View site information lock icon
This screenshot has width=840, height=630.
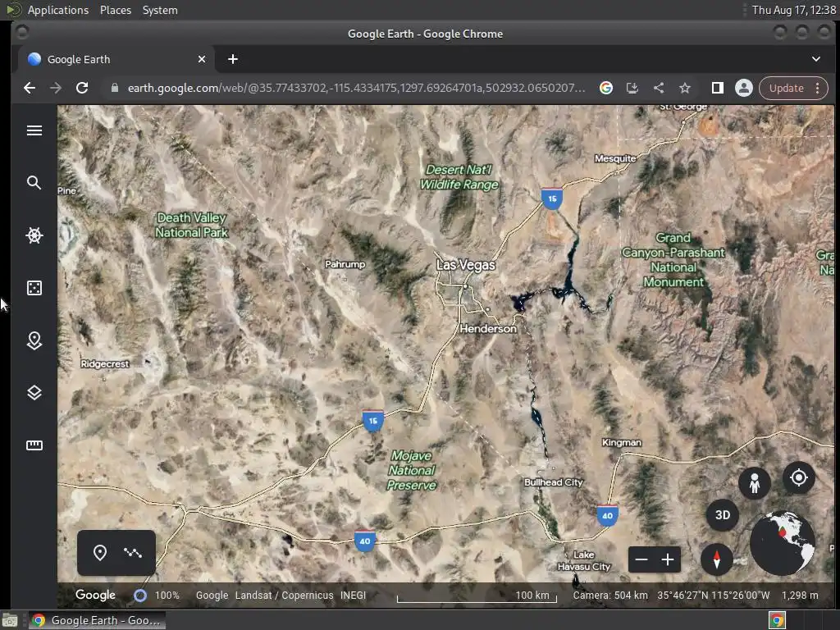(x=114, y=88)
